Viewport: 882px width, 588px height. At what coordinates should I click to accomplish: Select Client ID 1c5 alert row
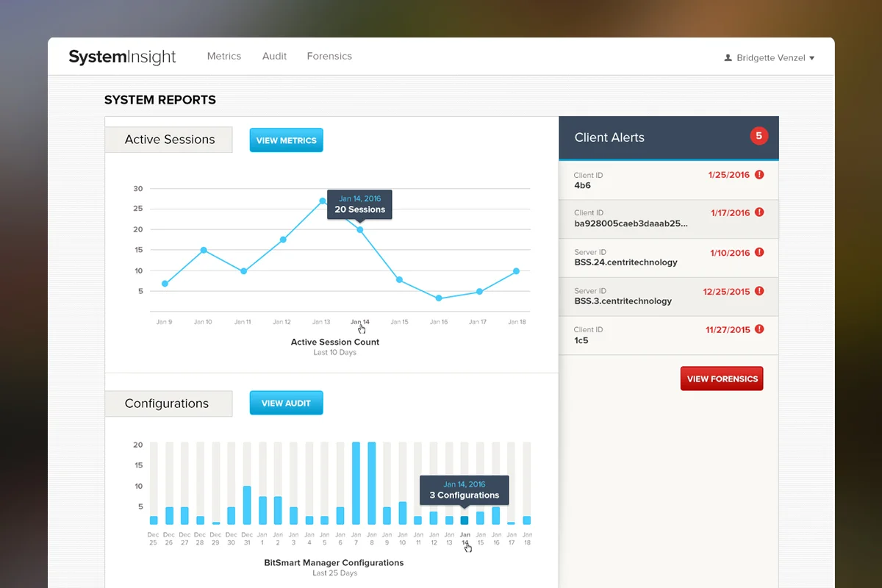[x=669, y=336]
